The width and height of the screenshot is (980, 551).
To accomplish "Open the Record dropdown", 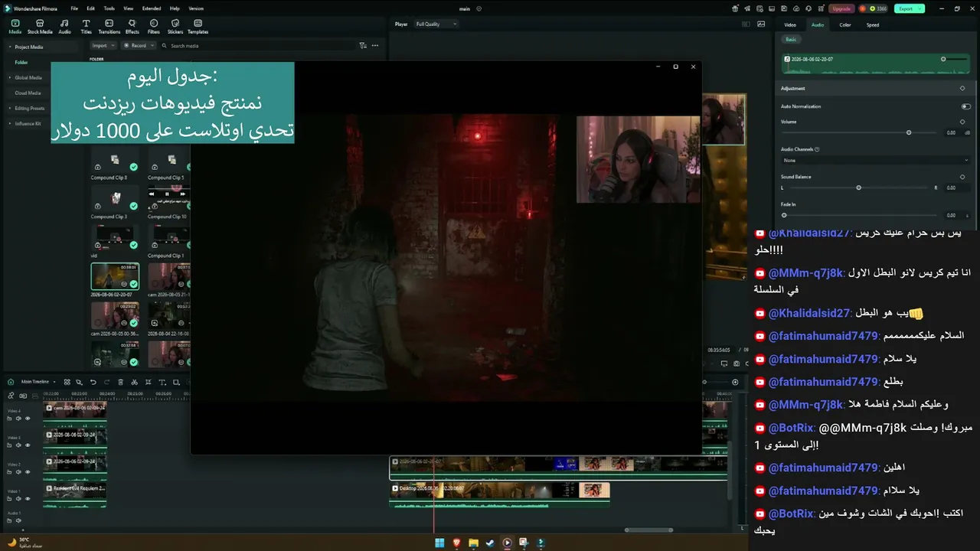I will pyautogui.click(x=139, y=46).
